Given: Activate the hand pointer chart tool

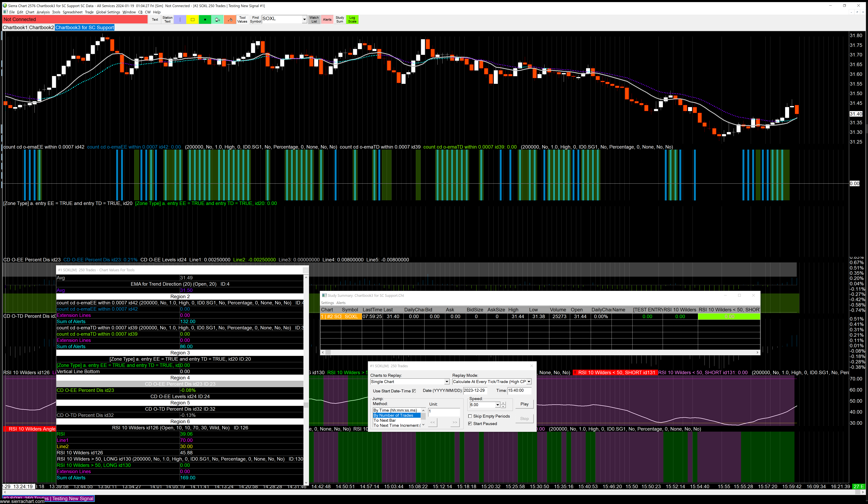Looking at the screenshot, I should 217,20.
